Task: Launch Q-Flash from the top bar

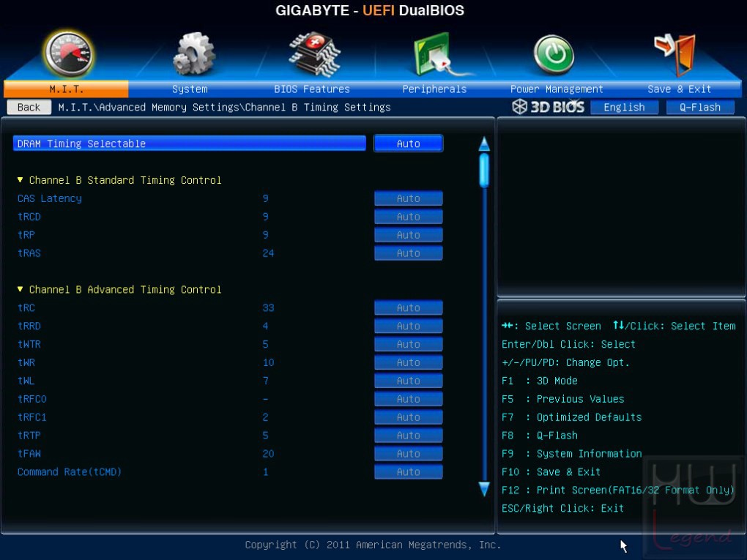Action: click(x=700, y=107)
